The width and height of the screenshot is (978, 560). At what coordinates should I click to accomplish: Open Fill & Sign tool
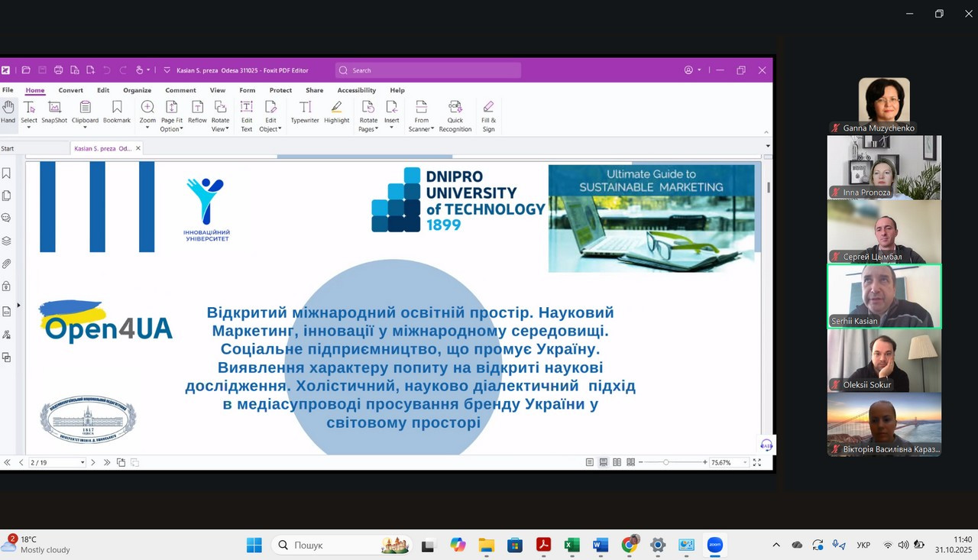click(x=488, y=115)
